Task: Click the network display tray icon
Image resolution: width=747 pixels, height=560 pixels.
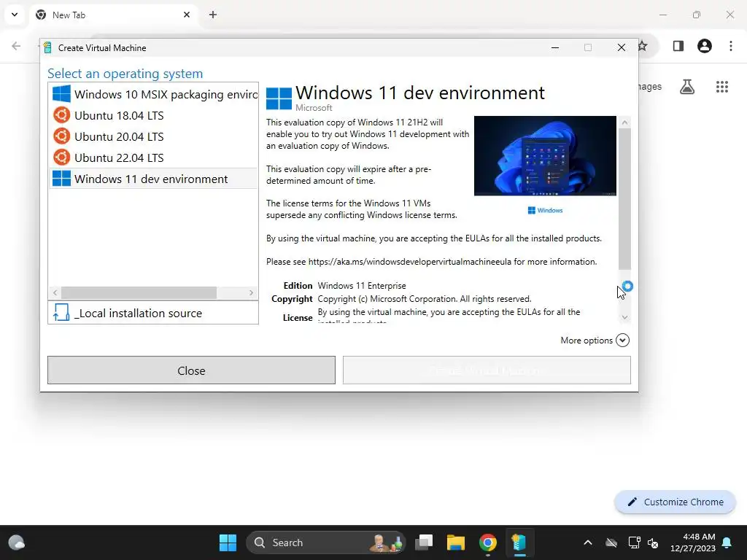Action: point(634,542)
